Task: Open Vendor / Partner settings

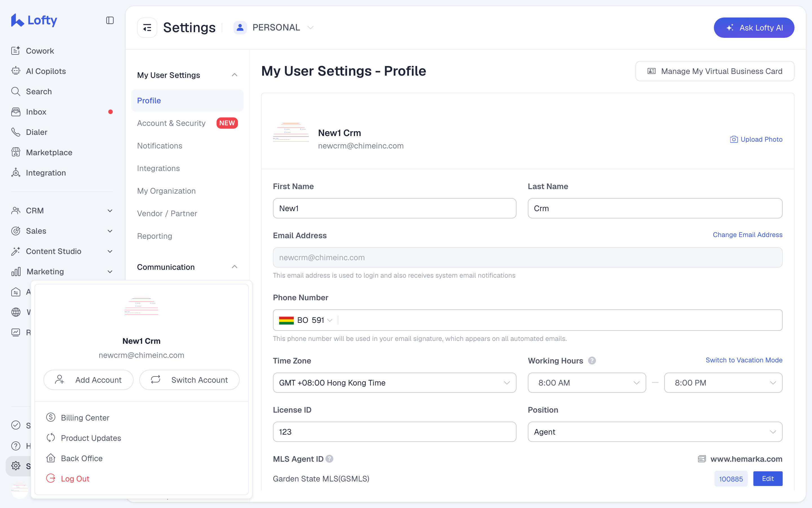Action: tap(187, 213)
